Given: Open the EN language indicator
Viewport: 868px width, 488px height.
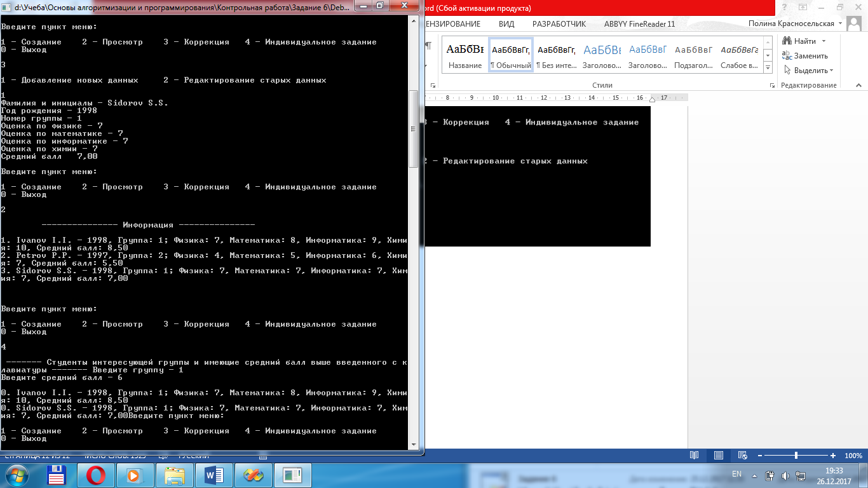Looking at the screenshot, I should click(x=737, y=474).
